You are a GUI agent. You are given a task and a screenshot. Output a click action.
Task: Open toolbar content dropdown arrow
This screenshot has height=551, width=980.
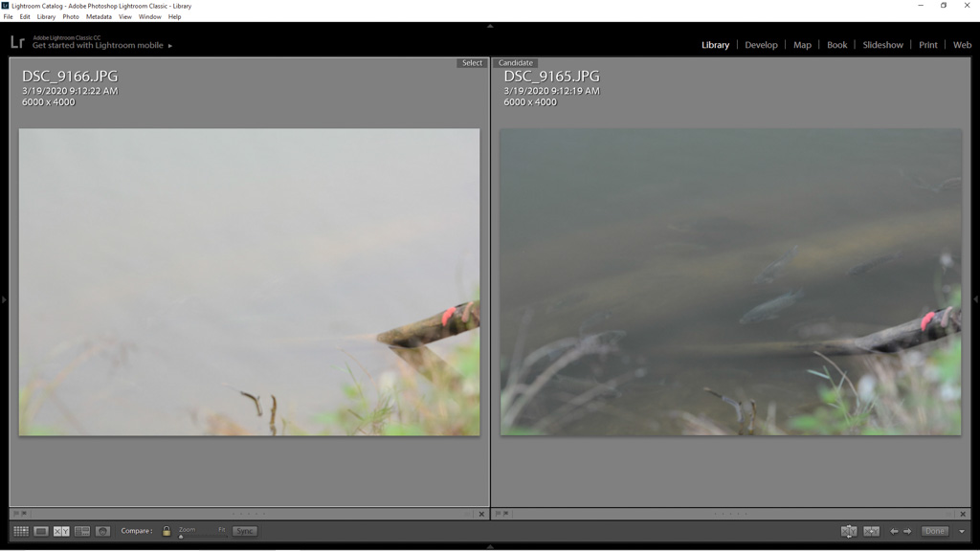pos(962,531)
